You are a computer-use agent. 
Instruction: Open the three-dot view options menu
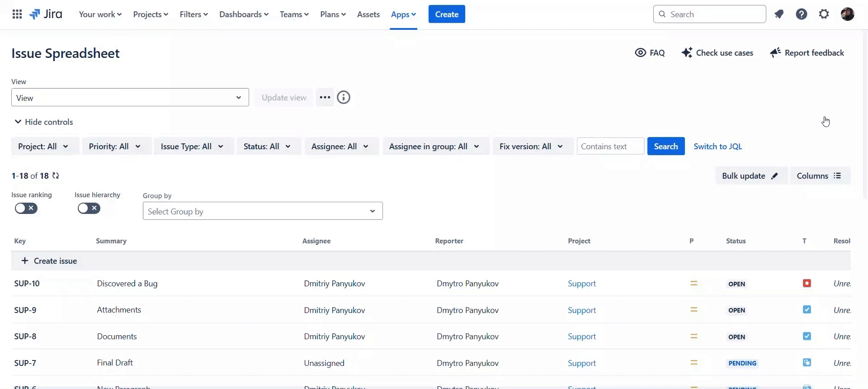(325, 98)
